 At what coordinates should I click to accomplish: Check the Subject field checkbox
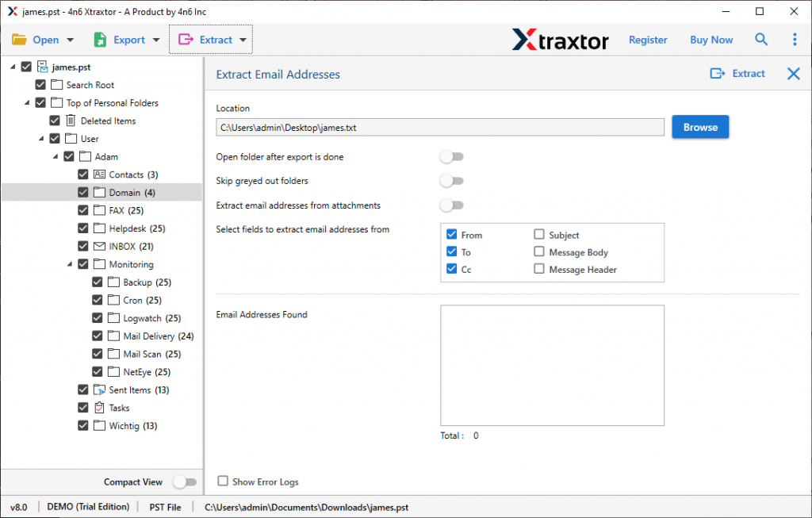click(539, 234)
